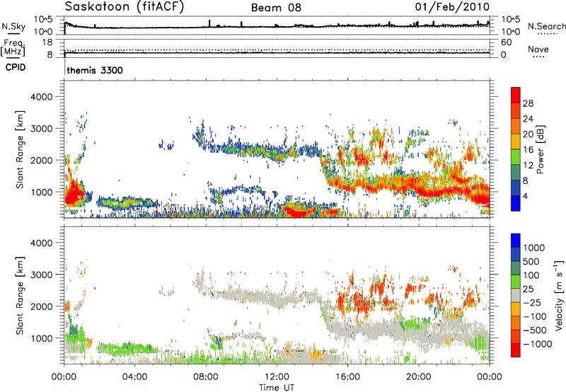Click "Slant Range [km]" label of velocity panel

coord(20,296)
